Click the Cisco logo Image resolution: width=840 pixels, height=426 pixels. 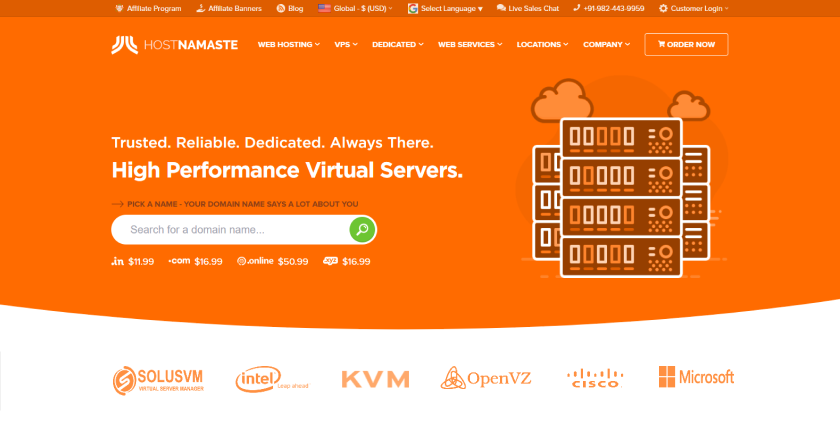pyautogui.click(x=595, y=378)
